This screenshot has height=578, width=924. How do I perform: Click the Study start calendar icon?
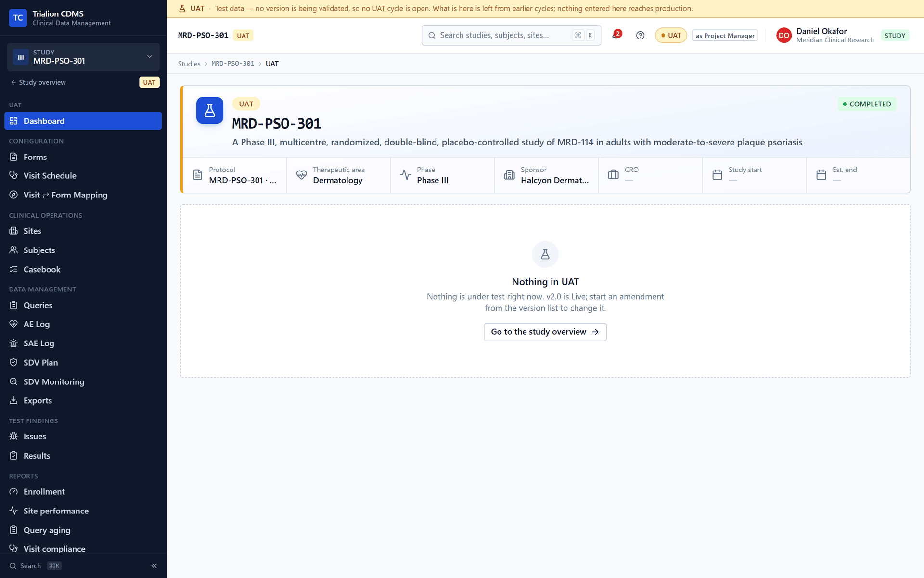(717, 175)
